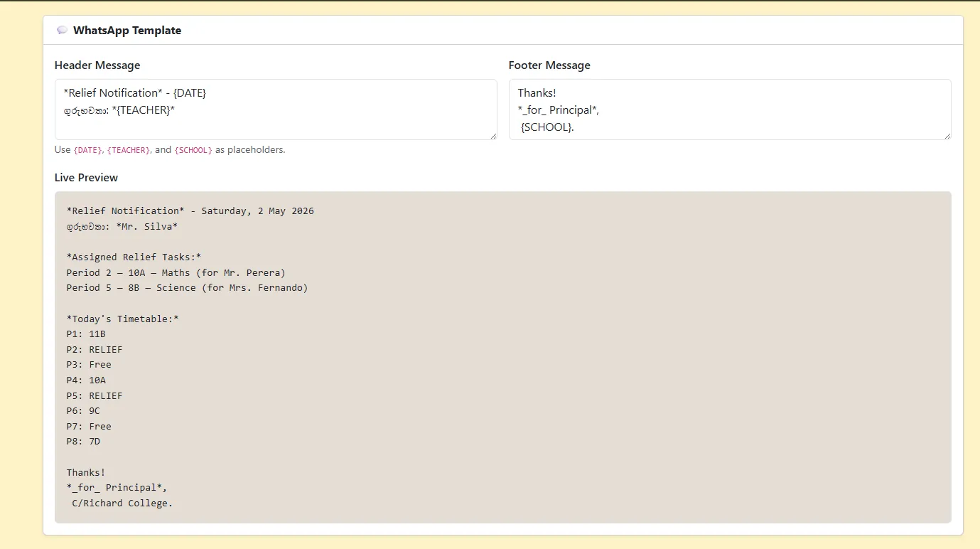Click the "P5: RELIEF" timetable row
The width and height of the screenshot is (980, 549).
point(95,396)
